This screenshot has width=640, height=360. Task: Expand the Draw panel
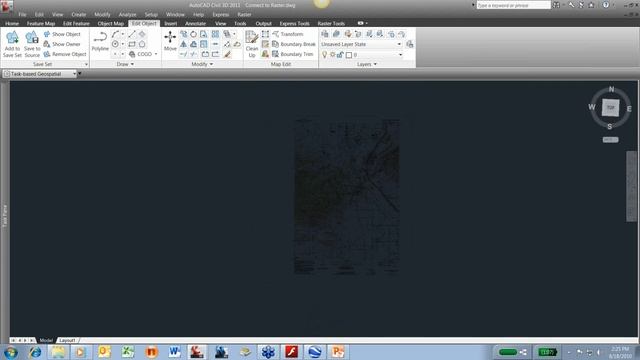[x=125, y=64]
